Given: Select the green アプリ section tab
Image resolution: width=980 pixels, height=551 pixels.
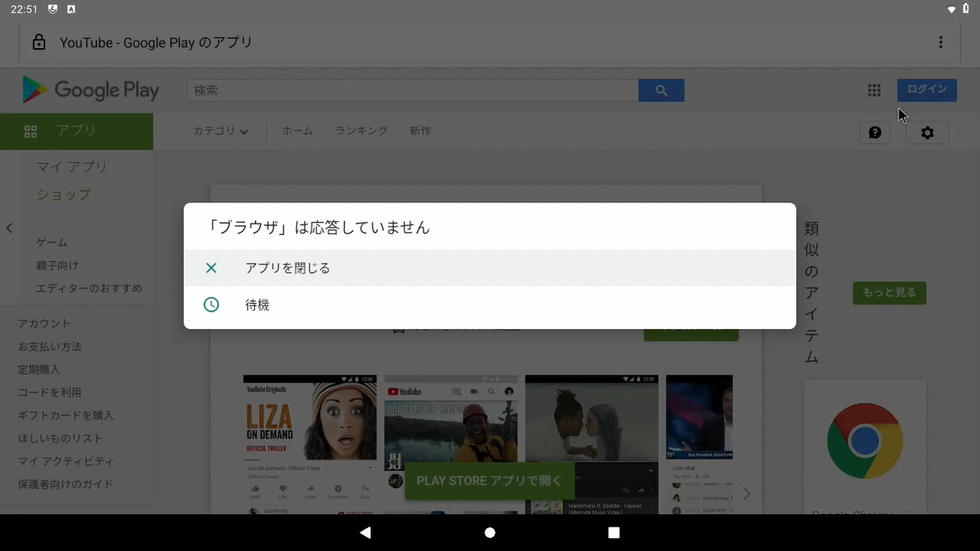Looking at the screenshot, I should 77,131.
